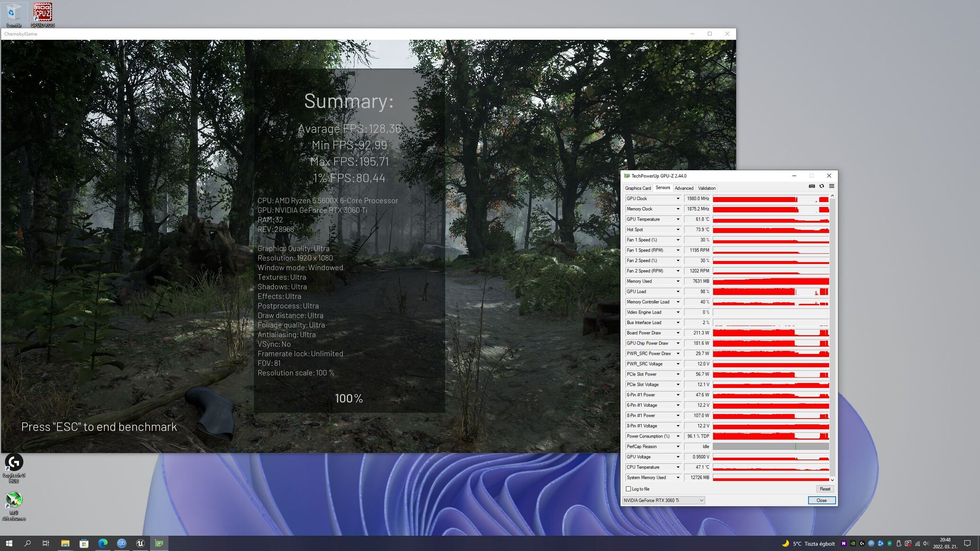Image resolution: width=980 pixels, height=551 pixels.
Task: Open CPUID ROG CPU-Z desktop icon
Action: coord(43,13)
